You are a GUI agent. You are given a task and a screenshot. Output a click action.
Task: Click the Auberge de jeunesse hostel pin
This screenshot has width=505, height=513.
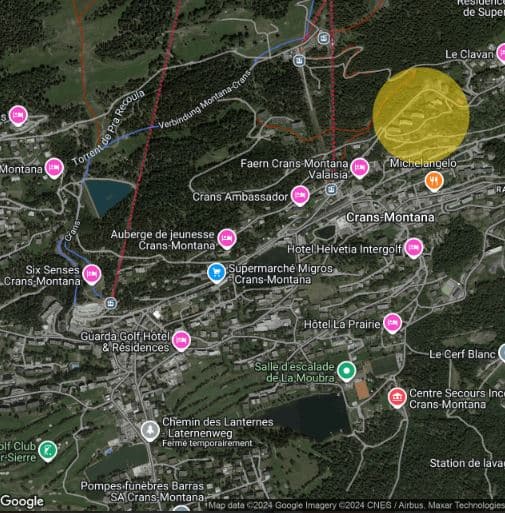coord(227,239)
